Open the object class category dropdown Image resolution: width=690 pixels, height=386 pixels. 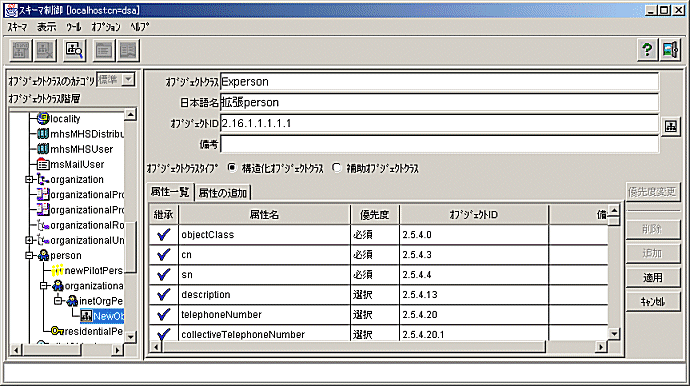128,80
